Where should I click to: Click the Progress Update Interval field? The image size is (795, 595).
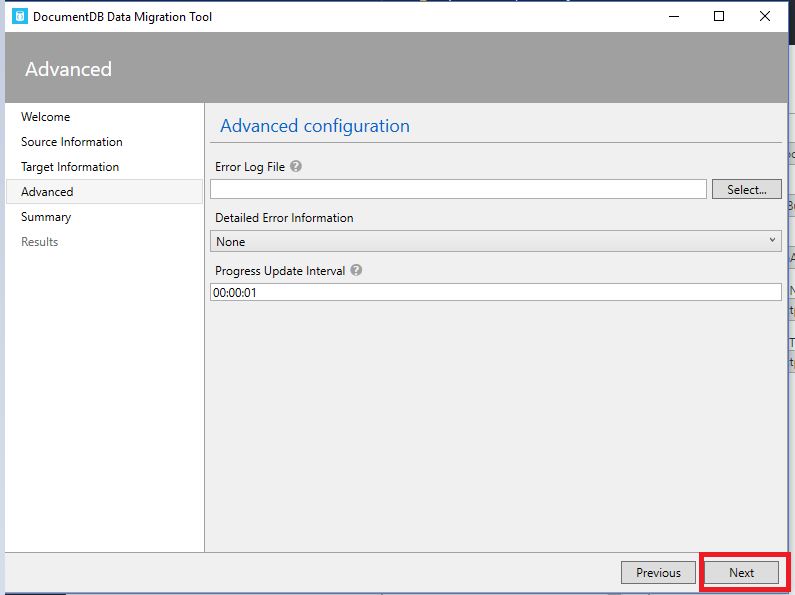(495, 292)
